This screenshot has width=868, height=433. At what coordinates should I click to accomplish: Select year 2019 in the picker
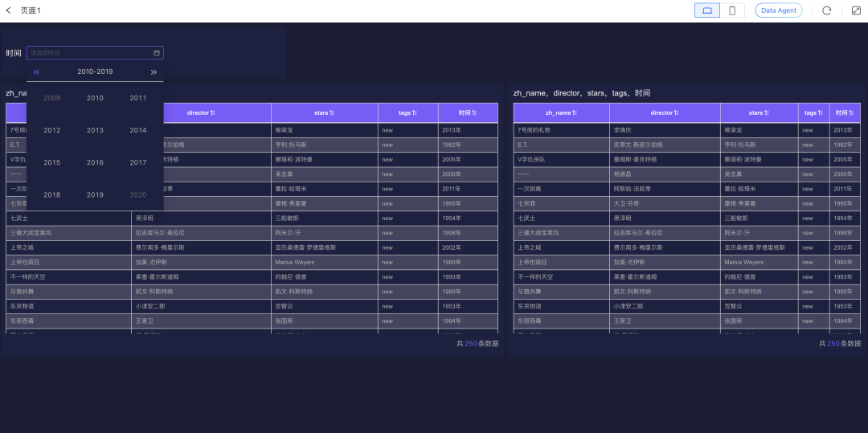(95, 194)
